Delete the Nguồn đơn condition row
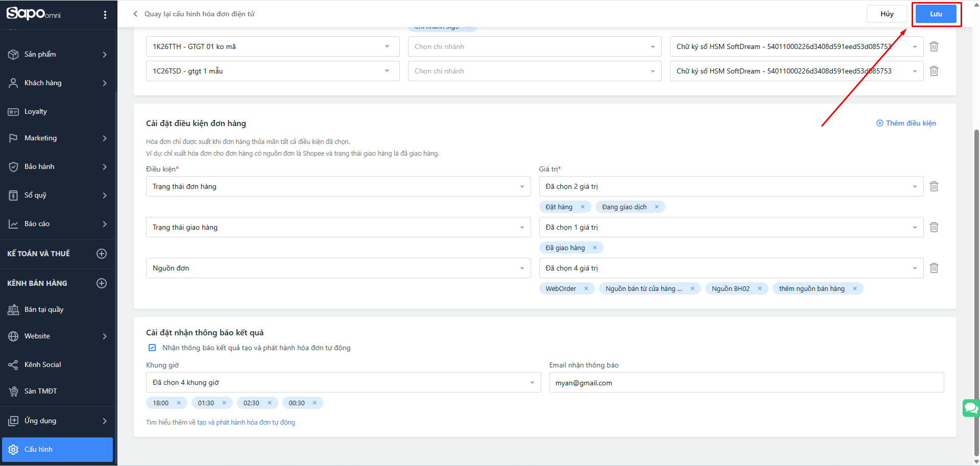The height and width of the screenshot is (466, 980). [934, 268]
